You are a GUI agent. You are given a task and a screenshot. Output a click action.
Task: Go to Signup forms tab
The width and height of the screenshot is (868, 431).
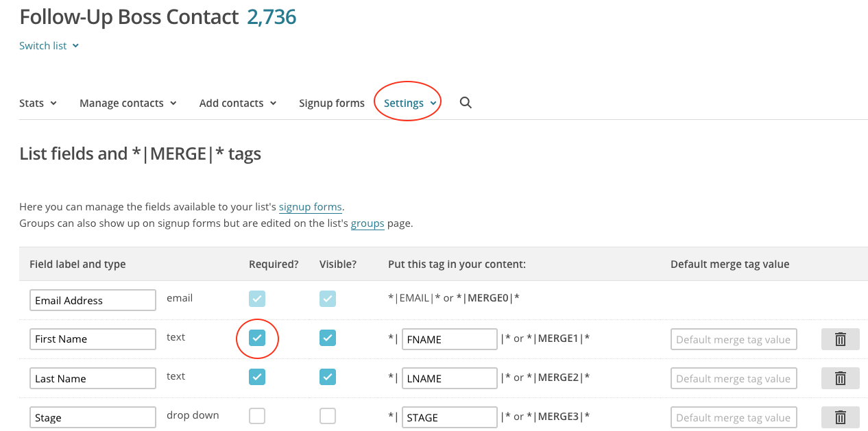332,103
